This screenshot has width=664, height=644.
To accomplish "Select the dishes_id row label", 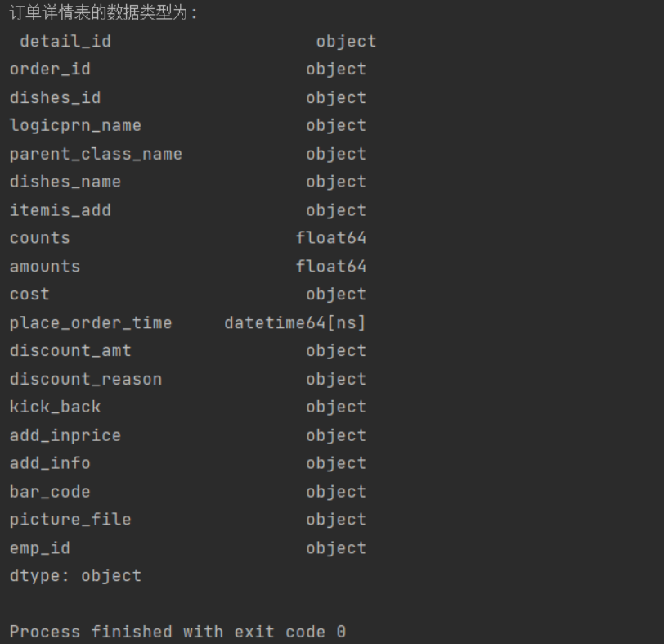I will coord(55,98).
